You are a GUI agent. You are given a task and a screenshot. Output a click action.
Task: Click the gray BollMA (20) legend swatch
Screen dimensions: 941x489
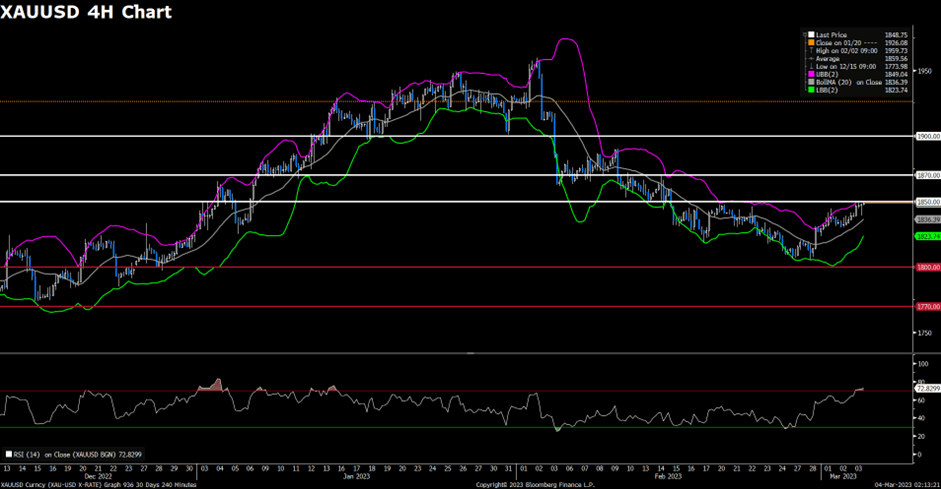pos(811,81)
